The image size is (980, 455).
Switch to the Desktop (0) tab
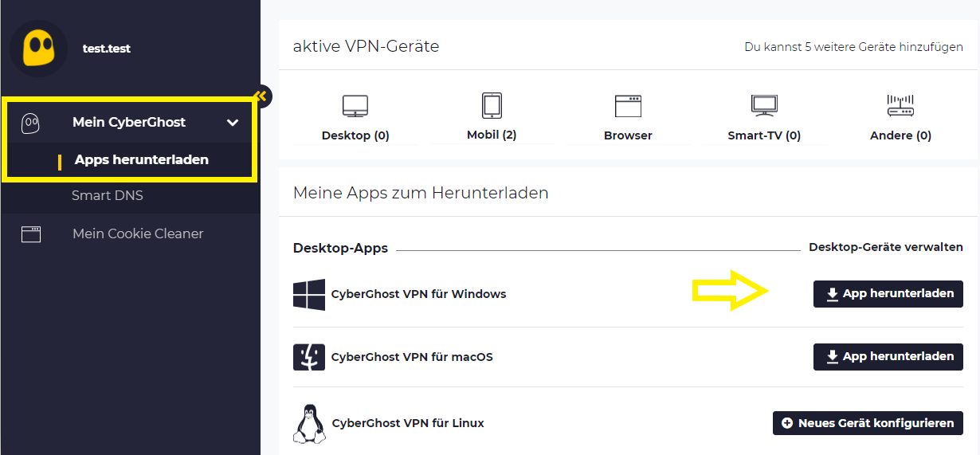pyautogui.click(x=355, y=135)
